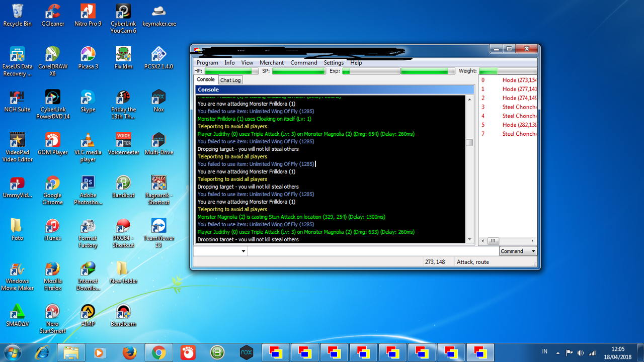
Task: Launch the PCSX2 1.4.0 shortcut
Action: (159, 58)
